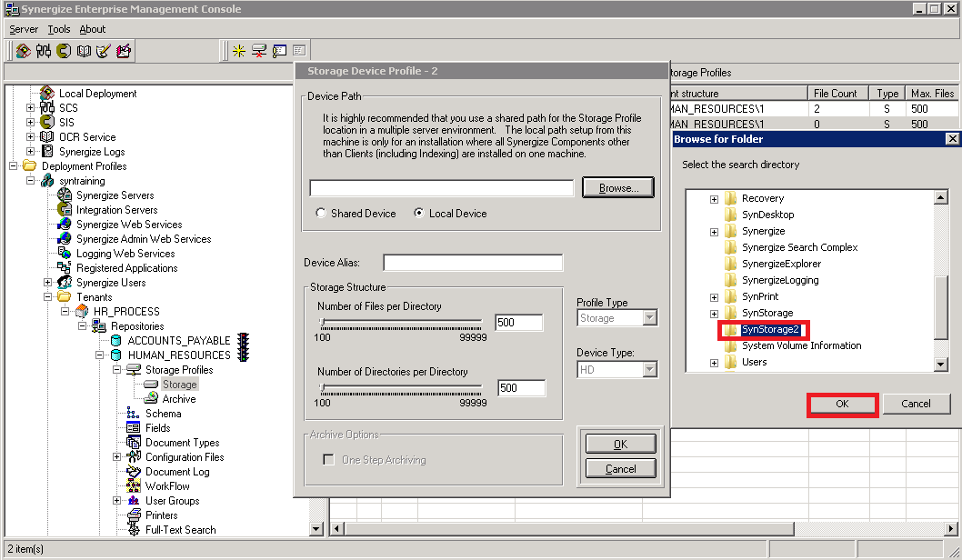Select the Document Types icon
This screenshot has height=560, width=962.
coord(133,442)
